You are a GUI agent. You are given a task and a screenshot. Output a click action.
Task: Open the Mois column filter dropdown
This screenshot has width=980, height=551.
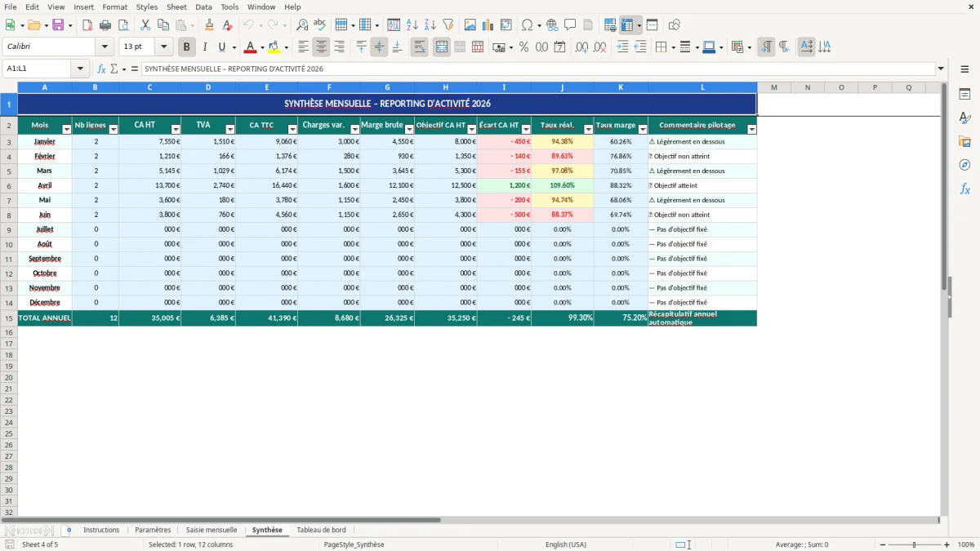pos(67,129)
